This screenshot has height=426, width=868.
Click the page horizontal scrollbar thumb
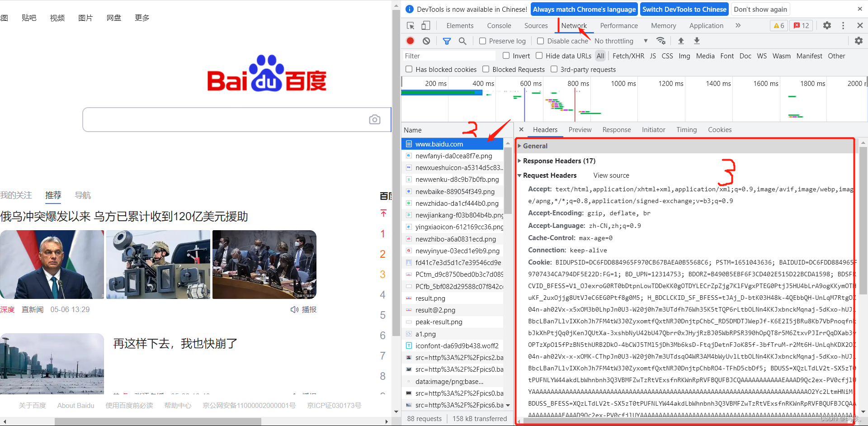pyautogui.click(x=158, y=421)
